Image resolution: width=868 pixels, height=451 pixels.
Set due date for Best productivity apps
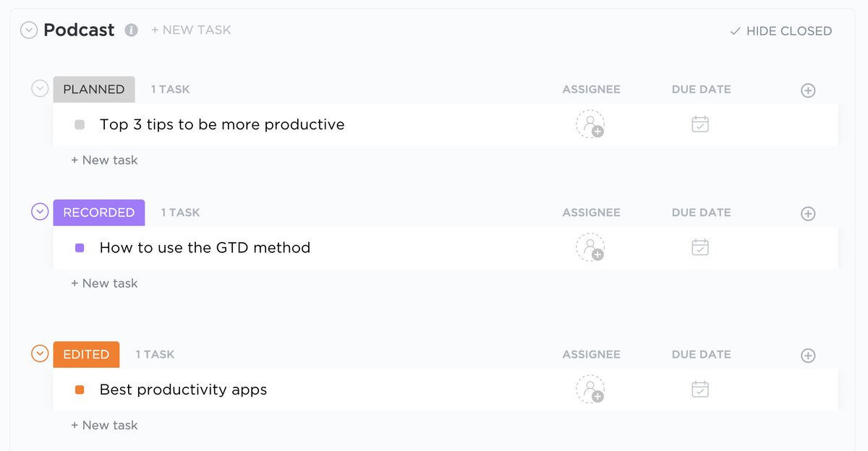(700, 389)
